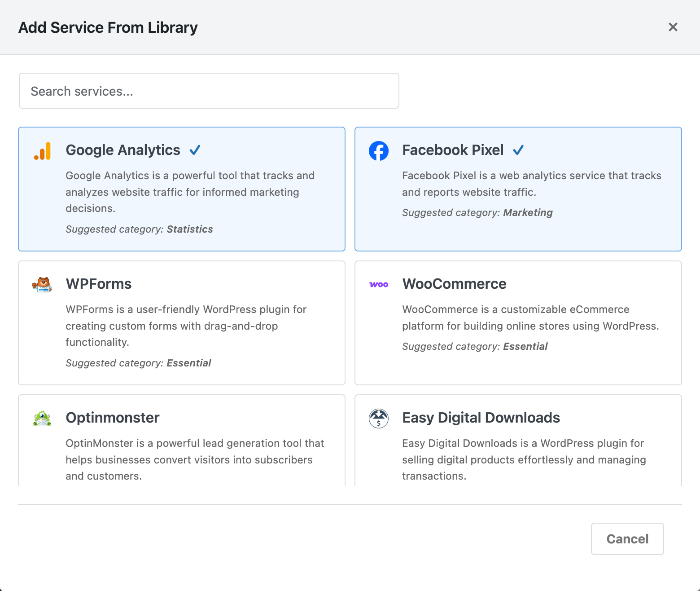This screenshot has height=591, width=700.
Task: Click the Cancel button
Action: coord(627,539)
